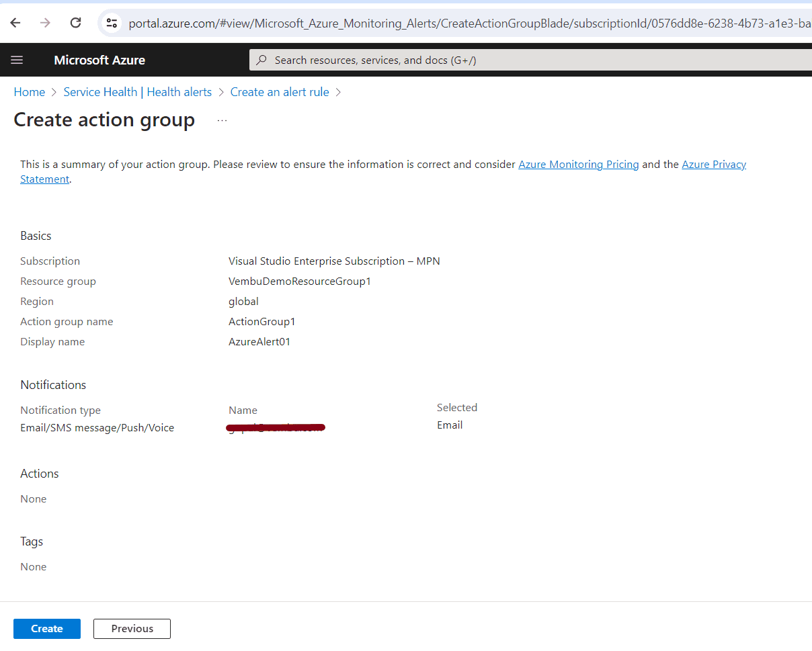Navigate to Home breadcrumb

pos(30,92)
